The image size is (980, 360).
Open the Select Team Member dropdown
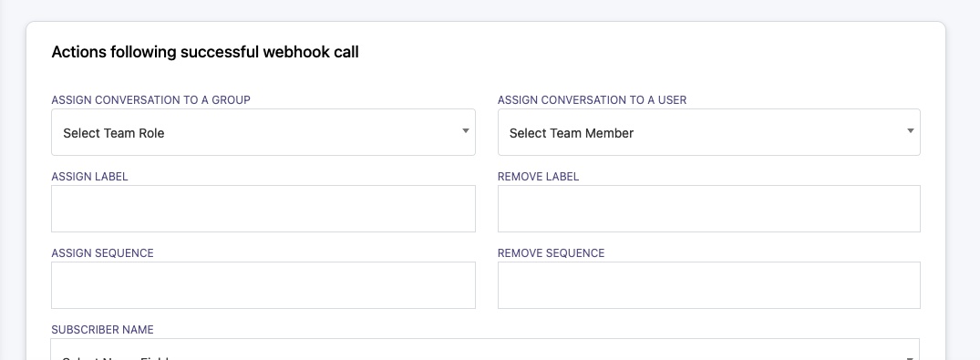708,132
